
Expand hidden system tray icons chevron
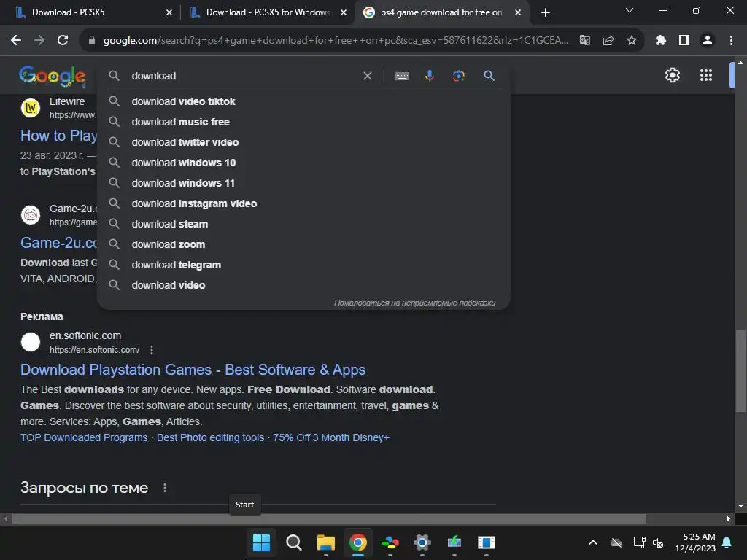pyautogui.click(x=592, y=542)
